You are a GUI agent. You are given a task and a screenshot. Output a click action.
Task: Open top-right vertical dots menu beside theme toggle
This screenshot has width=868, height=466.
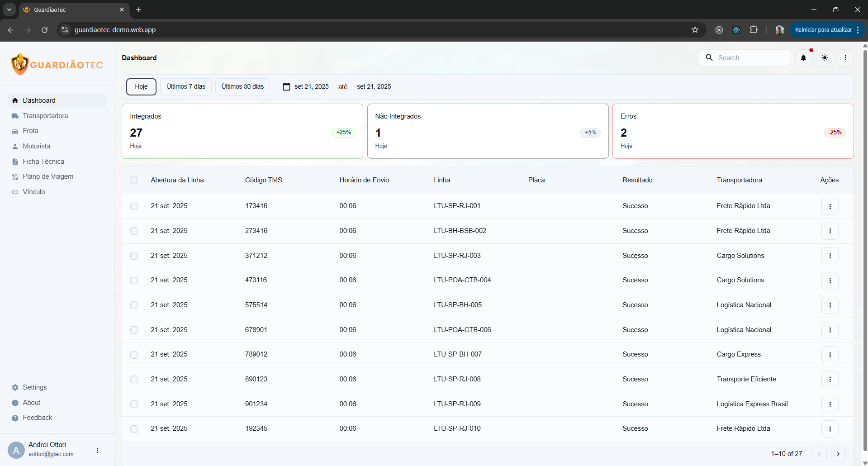[845, 58]
